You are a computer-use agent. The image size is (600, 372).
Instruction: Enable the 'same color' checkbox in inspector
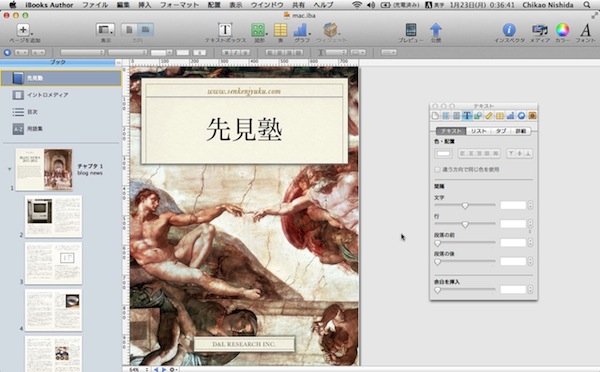pyautogui.click(x=437, y=170)
